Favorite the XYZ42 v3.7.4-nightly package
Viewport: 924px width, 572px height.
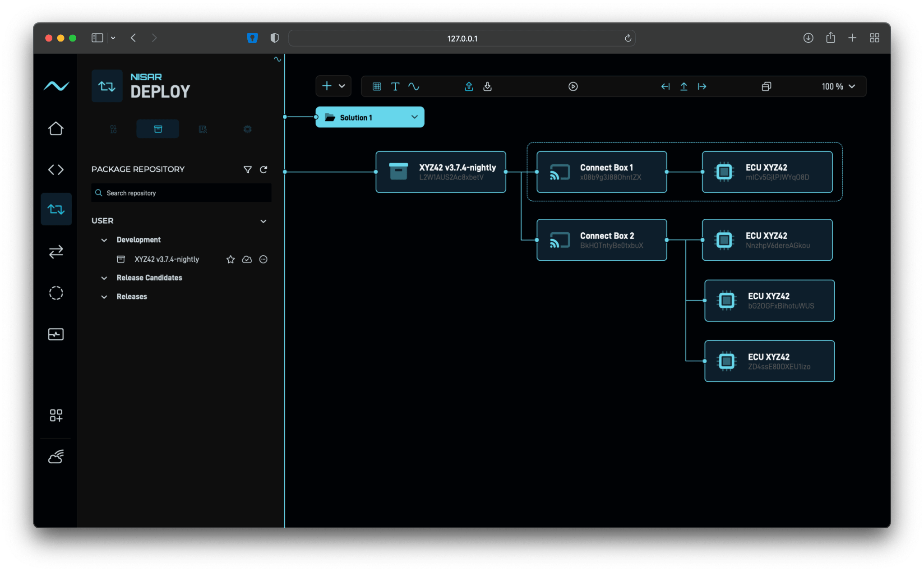231,259
